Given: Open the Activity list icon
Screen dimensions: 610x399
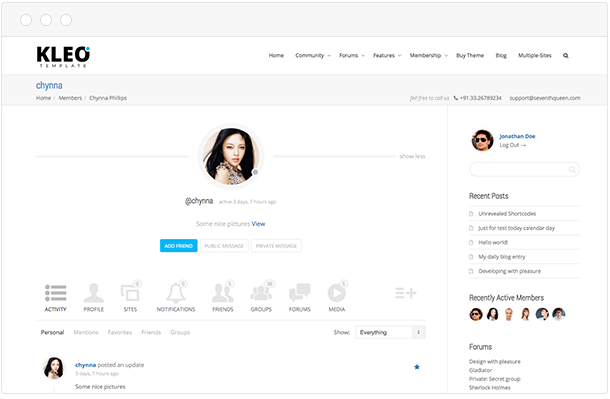Looking at the screenshot, I should (x=56, y=293).
